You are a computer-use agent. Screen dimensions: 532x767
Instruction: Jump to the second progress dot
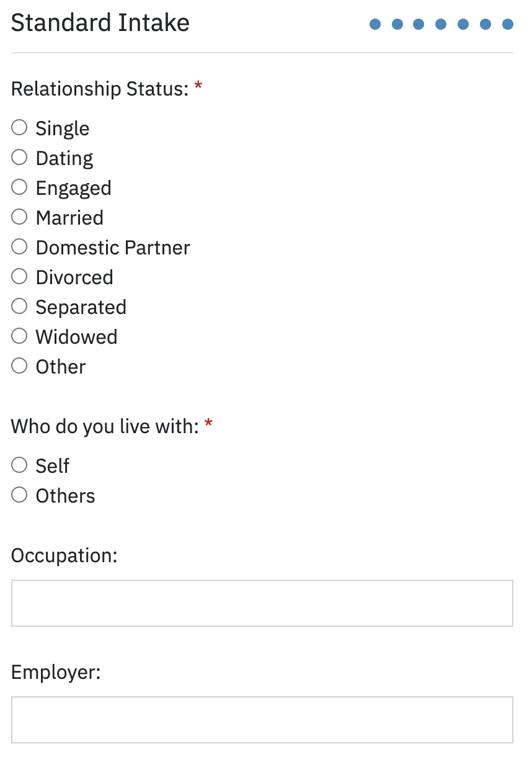[x=397, y=24]
